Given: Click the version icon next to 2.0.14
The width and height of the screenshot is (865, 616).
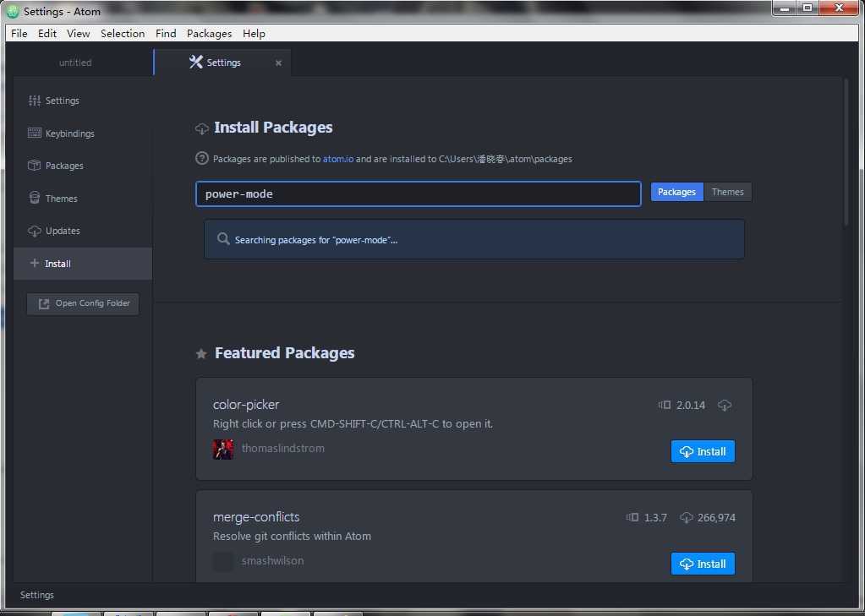Looking at the screenshot, I should click(665, 405).
